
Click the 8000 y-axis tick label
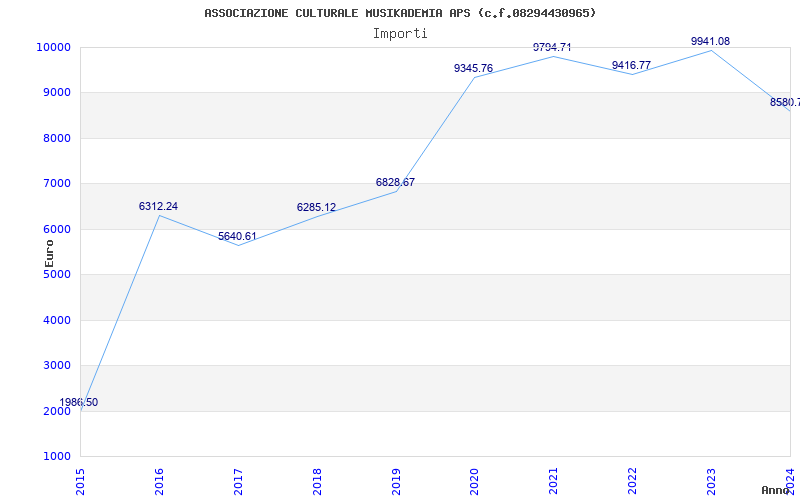pos(56,138)
